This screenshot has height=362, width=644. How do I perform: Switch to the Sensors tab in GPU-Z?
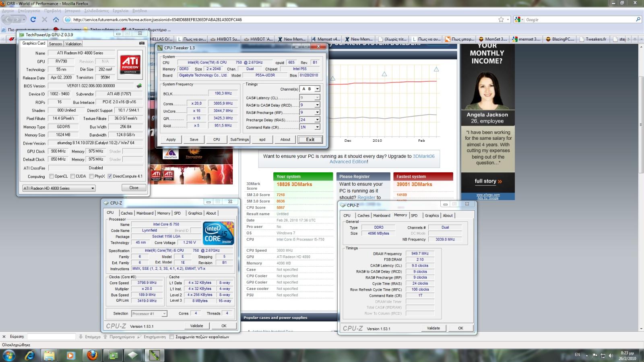[x=56, y=44]
